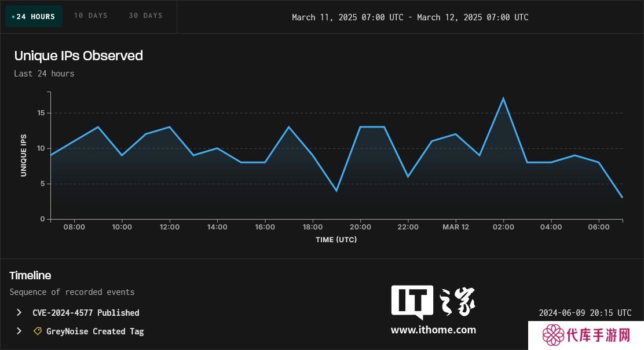Click the 5 y-axis value
This screenshot has width=644, height=350.
[43, 184]
